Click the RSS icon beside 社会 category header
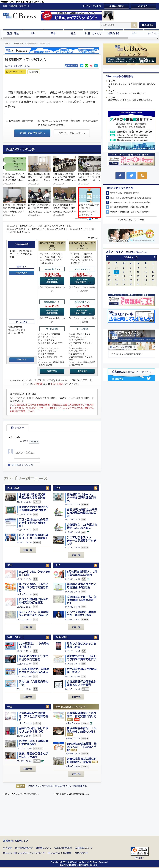Image resolution: width=159 pixels, height=868 pixels. [x=96, y=565]
